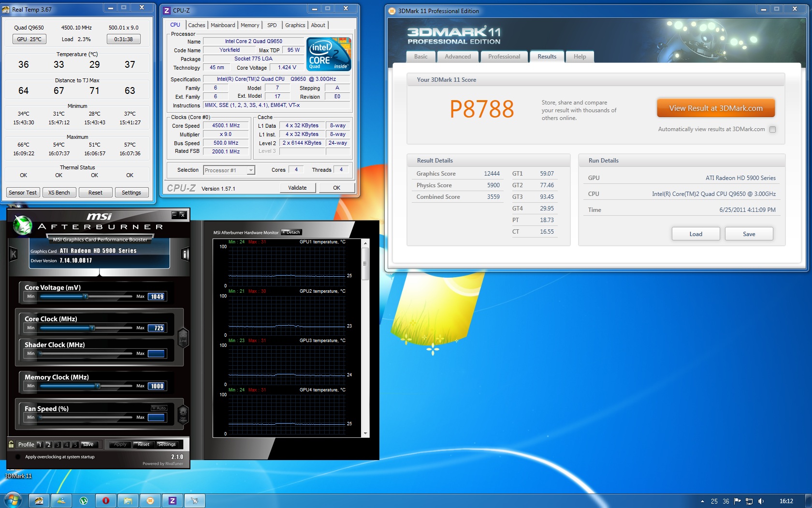This screenshot has width=812, height=508.
Task: Click the Load button in Run Details
Action: [x=696, y=234]
